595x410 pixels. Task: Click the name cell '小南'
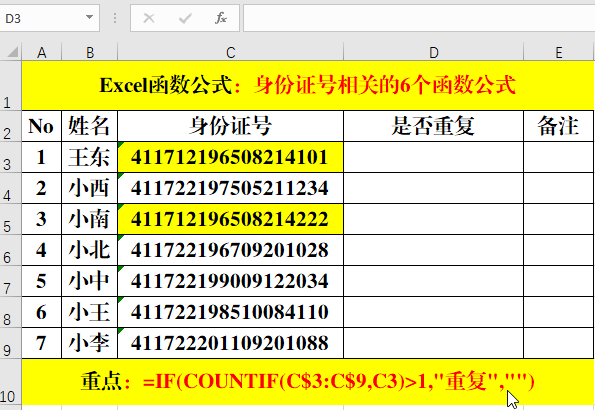[x=90, y=219]
